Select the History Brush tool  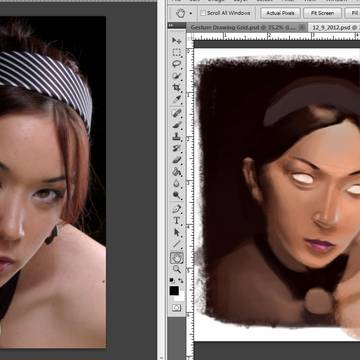[177, 148]
